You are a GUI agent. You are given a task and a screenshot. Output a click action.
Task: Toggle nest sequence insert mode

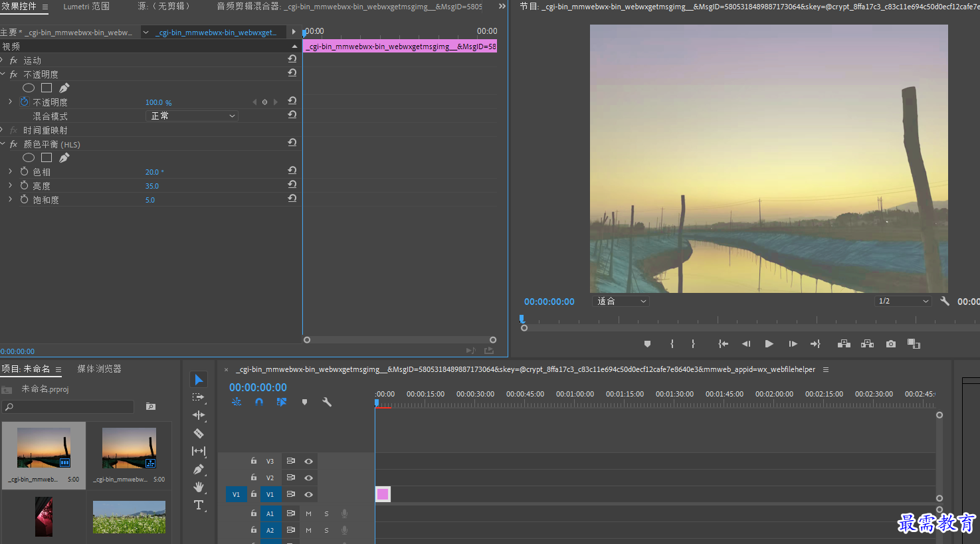237,402
